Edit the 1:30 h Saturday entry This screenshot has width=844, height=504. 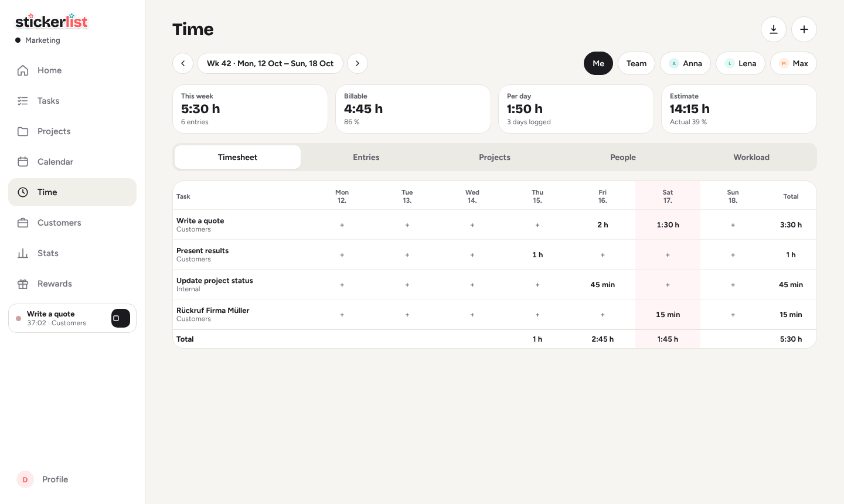tap(668, 225)
